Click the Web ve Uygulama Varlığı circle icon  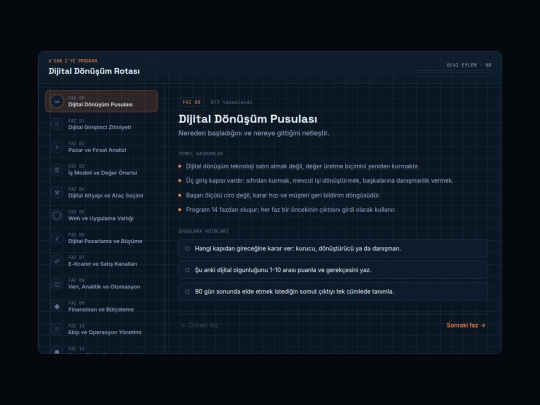[57, 216]
